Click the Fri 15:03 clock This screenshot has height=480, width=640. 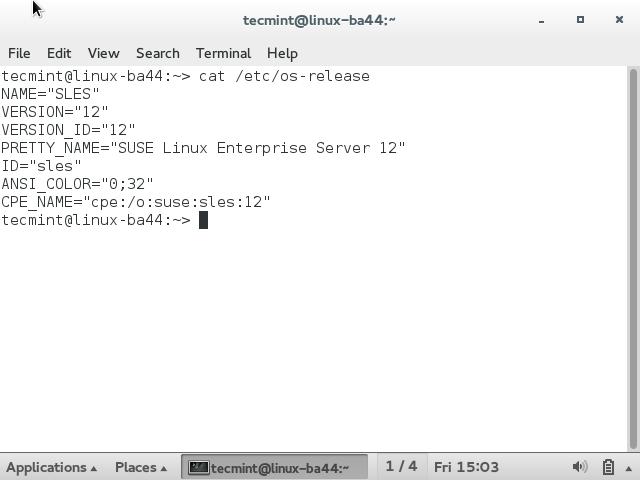point(466,467)
